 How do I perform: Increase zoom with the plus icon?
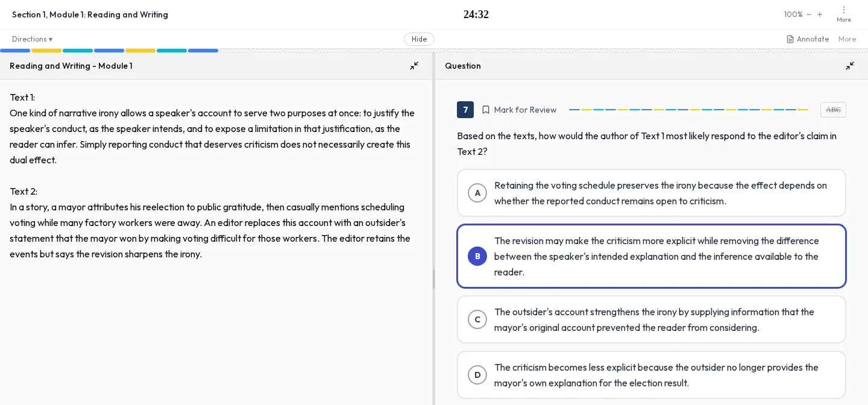[x=820, y=14]
